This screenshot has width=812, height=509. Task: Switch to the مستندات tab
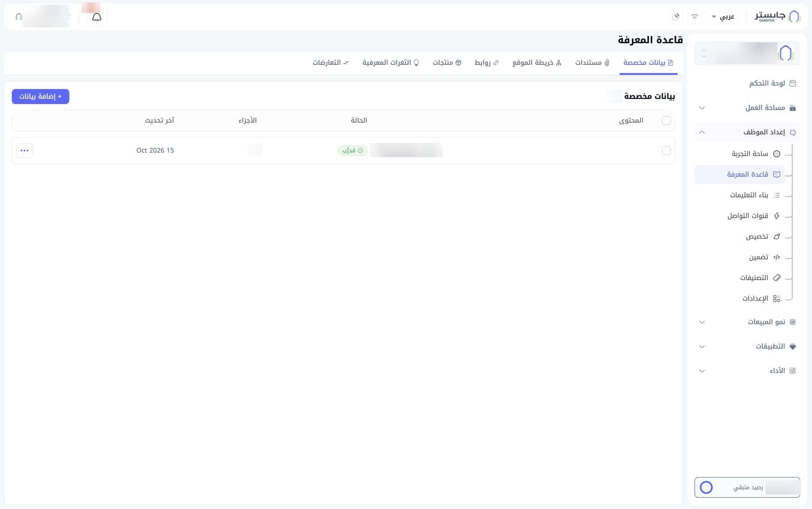point(592,63)
